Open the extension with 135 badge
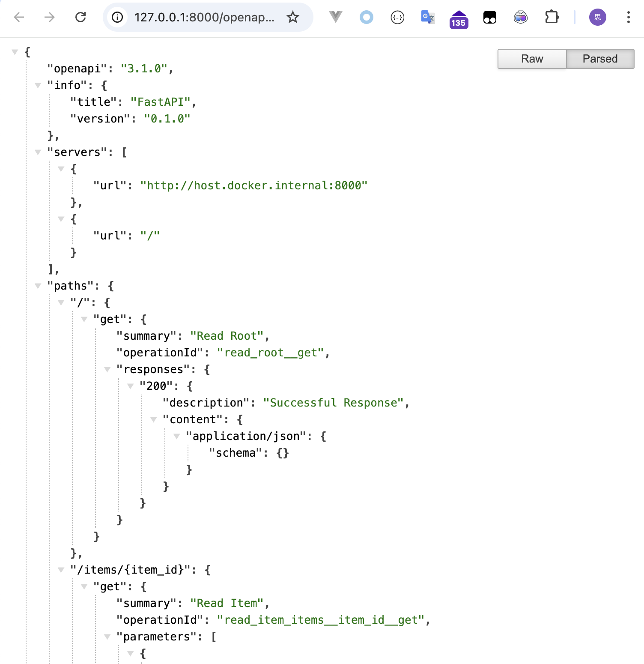Screen dimensions: 644x664 point(459,19)
